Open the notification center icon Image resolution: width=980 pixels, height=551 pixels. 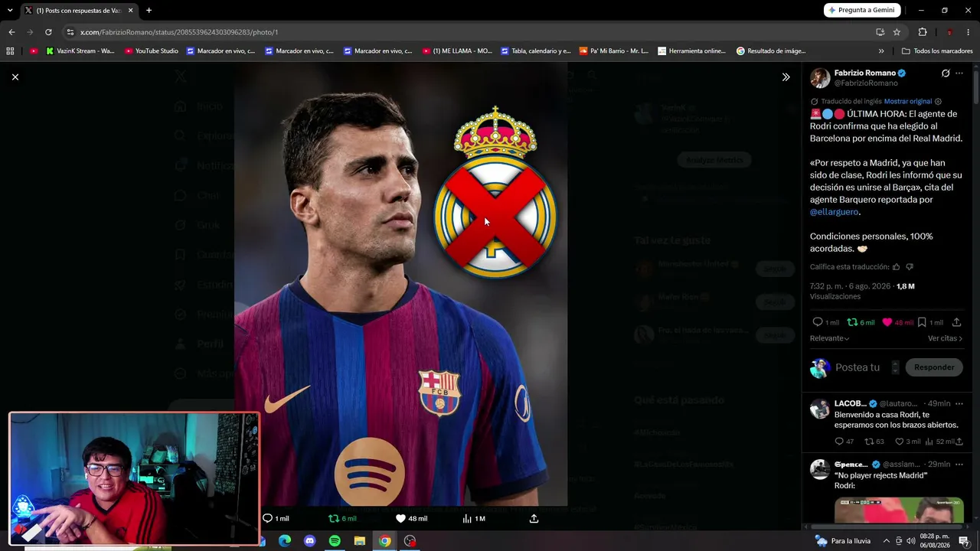coord(964,541)
